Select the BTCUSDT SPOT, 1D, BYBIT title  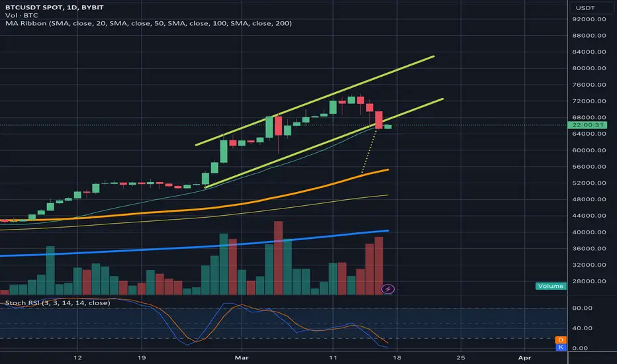click(54, 7)
